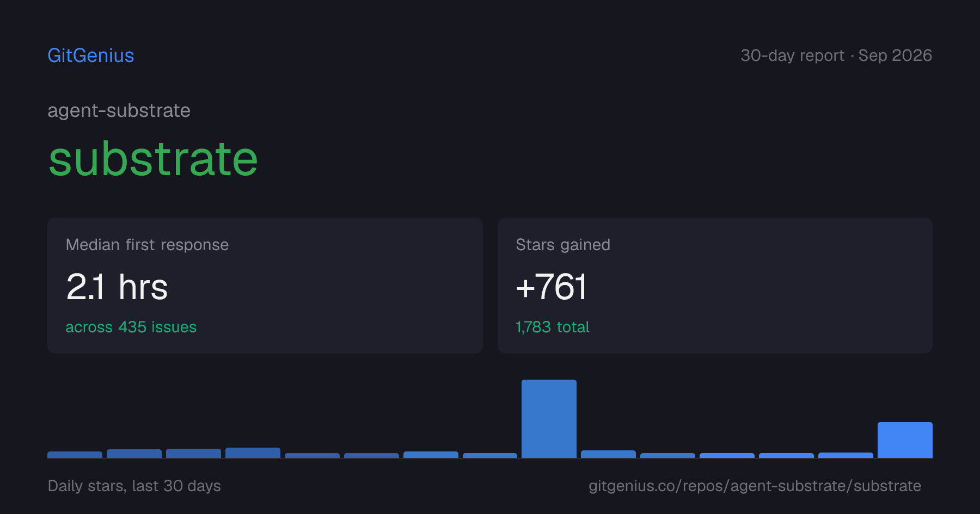This screenshot has width=980, height=514.
Task: Click the second-to-last chart bar
Action: click(x=846, y=455)
